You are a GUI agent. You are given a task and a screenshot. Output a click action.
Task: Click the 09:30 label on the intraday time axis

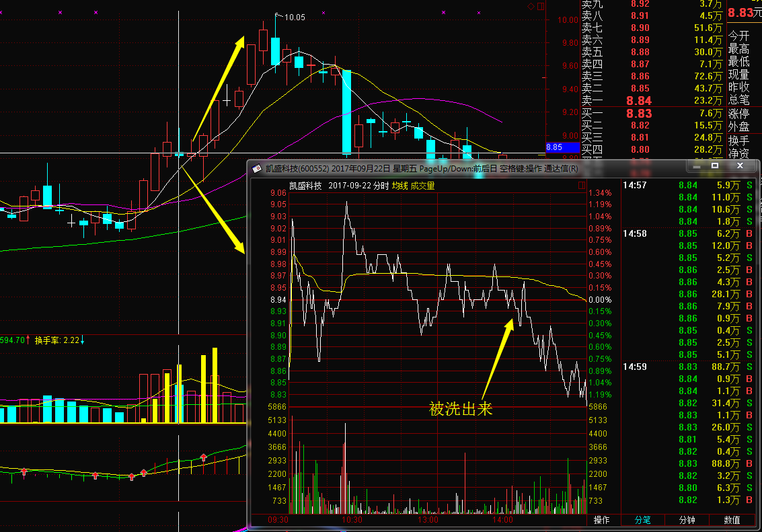pyautogui.click(x=278, y=520)
